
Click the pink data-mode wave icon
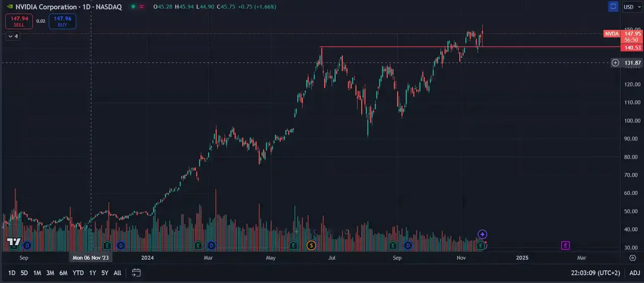click(x=141, y=7)
